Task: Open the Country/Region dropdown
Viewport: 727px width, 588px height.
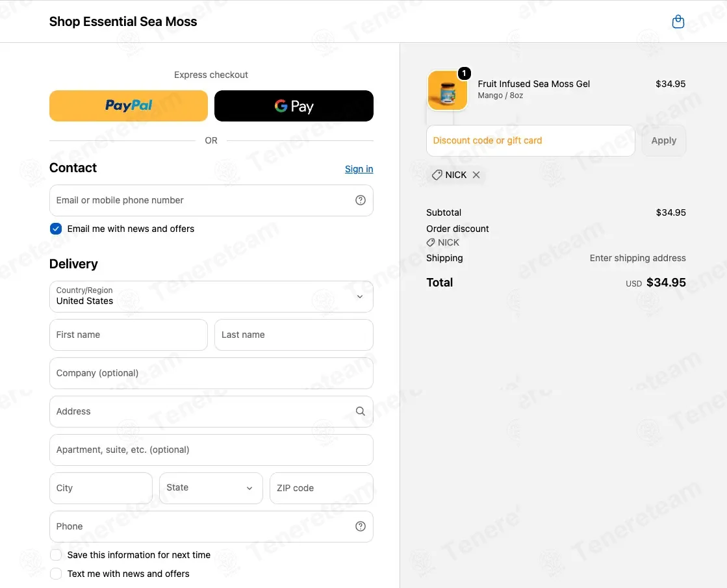Action: [x=211, y=297]
